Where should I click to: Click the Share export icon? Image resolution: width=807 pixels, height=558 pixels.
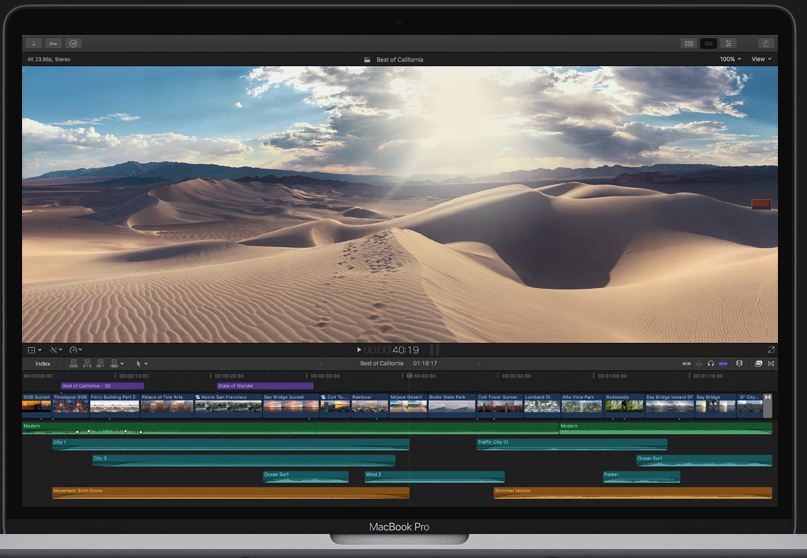766,44
